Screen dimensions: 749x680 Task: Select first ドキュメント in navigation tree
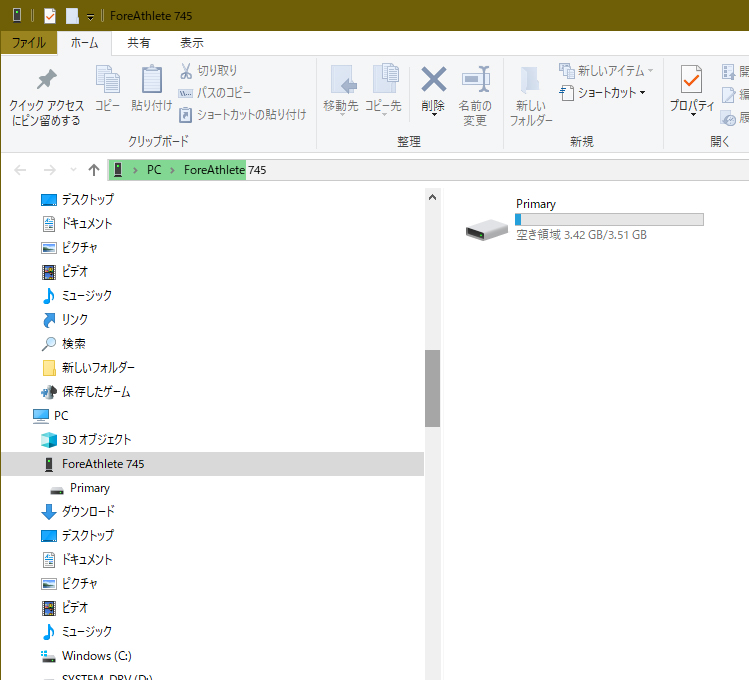pos(77,223)
